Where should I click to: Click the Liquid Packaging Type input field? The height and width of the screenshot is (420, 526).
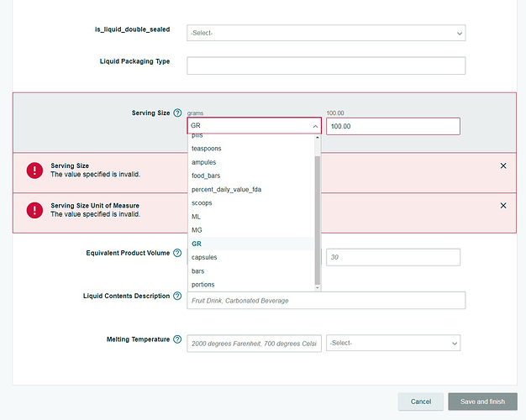325,66
